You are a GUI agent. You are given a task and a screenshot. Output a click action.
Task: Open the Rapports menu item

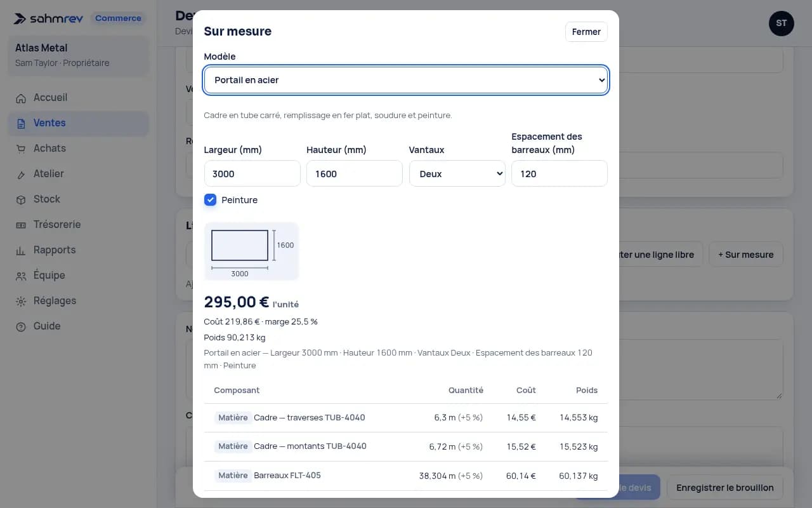[x=79, y=250]
